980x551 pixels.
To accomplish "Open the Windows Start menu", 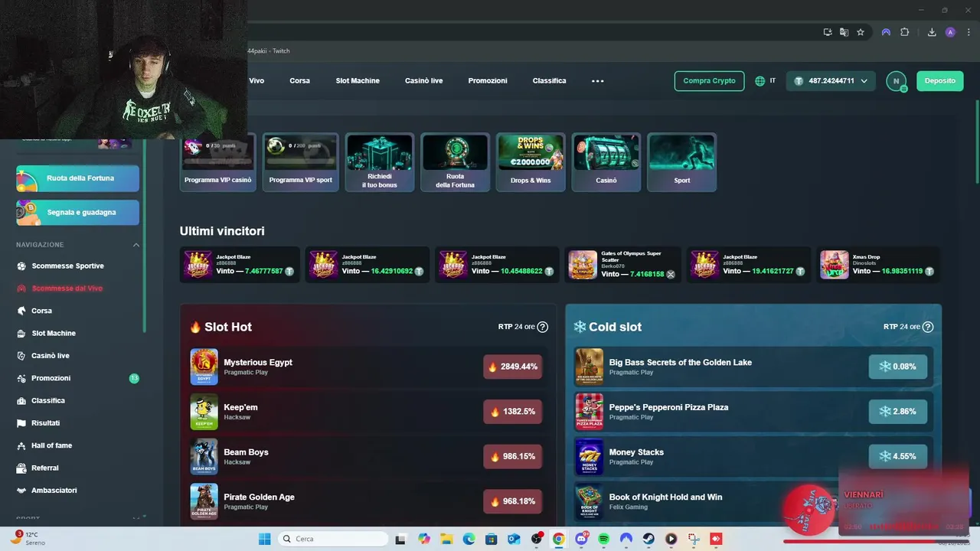I will click(264, 539).
